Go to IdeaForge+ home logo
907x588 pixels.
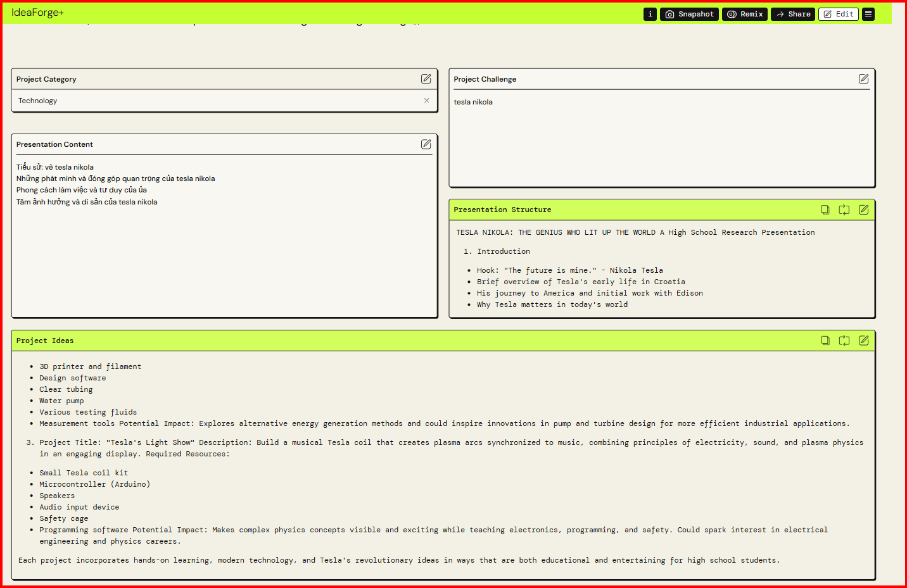click(37, 13)
